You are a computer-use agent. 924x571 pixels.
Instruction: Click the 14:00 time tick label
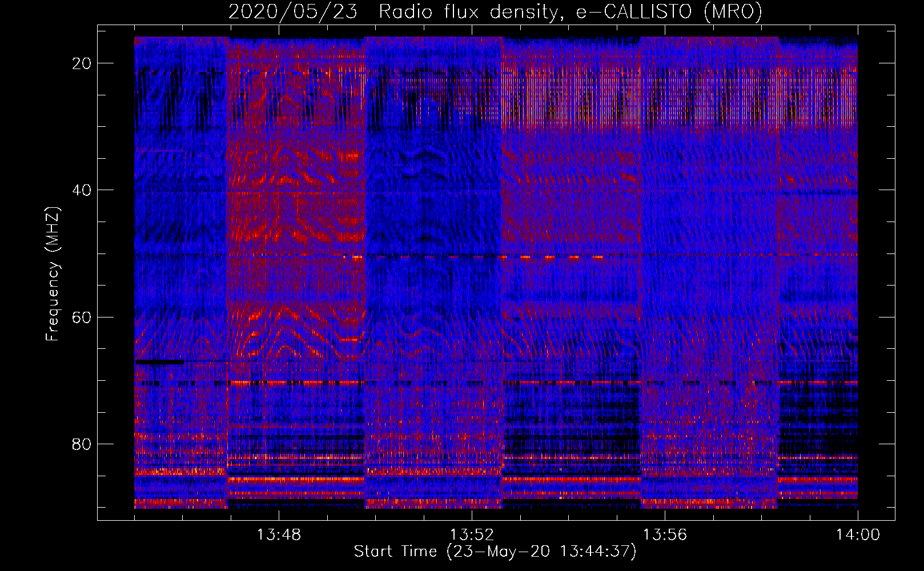pos(858,535)
